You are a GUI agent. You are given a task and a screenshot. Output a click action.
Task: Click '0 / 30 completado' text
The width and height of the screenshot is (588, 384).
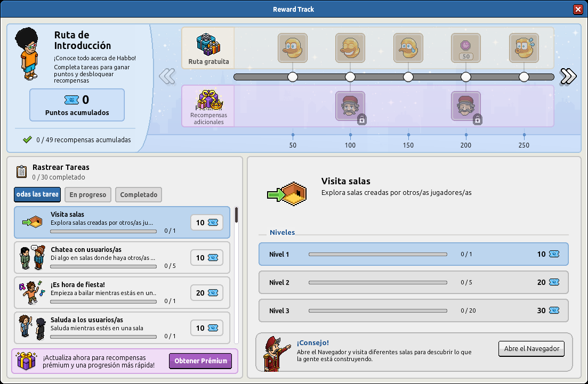coord(59,177)
